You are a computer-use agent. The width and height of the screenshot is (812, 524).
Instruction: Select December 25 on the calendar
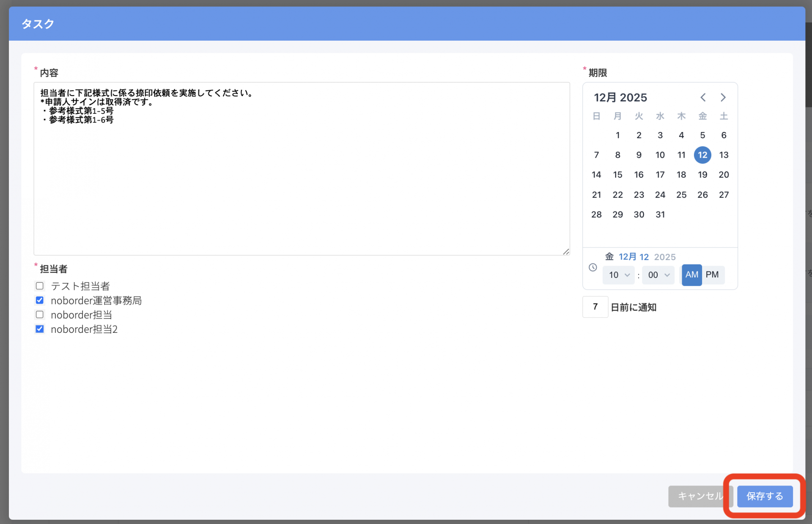[x=681, y=195]
